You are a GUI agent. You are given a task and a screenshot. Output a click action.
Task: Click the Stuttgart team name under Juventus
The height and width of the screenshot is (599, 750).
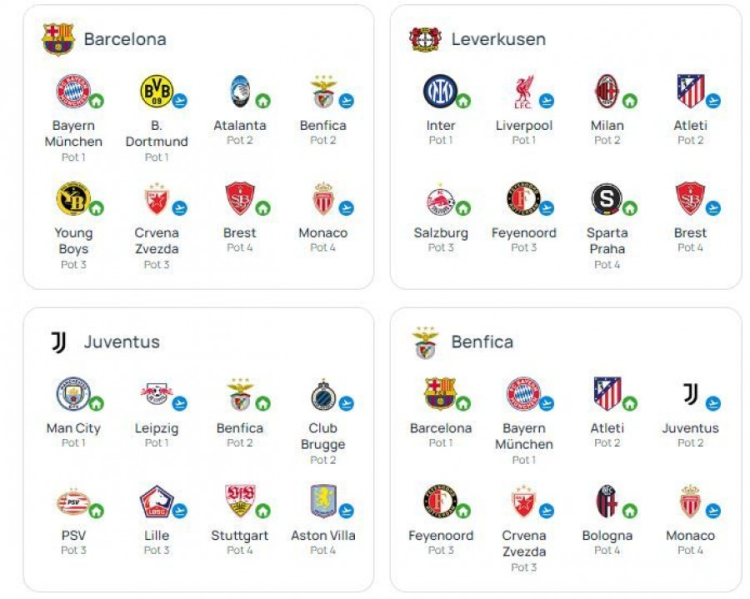(x=240, y=536)
